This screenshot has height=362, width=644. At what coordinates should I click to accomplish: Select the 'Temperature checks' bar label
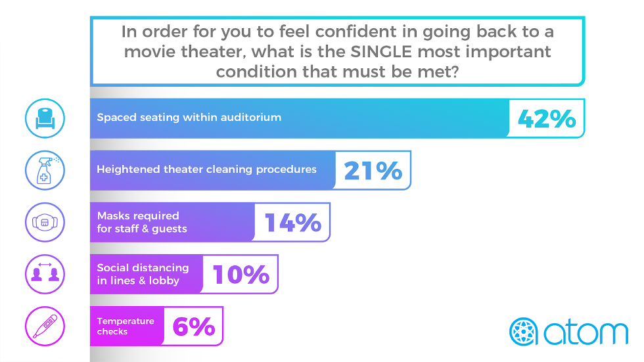tap(126, 326)
